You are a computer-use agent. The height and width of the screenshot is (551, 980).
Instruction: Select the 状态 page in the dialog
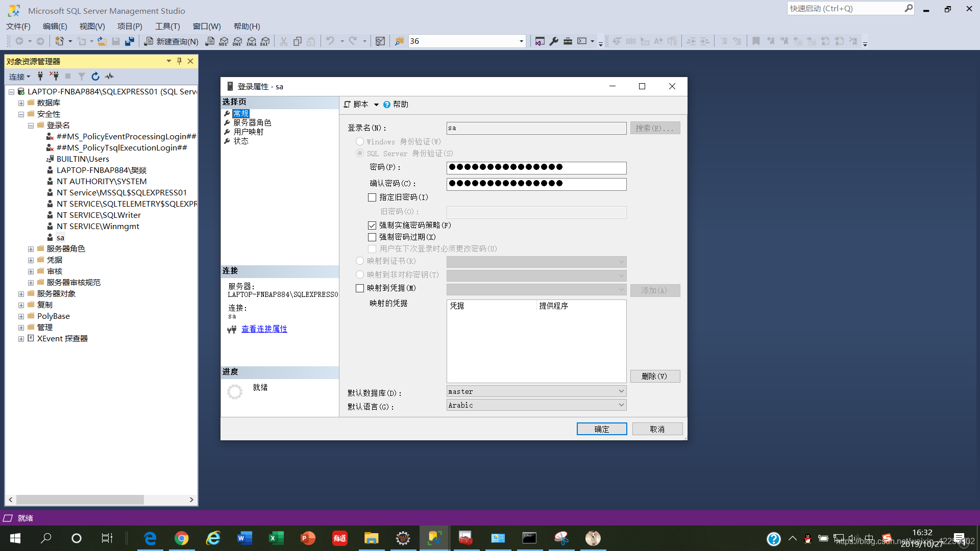(241, 141)
